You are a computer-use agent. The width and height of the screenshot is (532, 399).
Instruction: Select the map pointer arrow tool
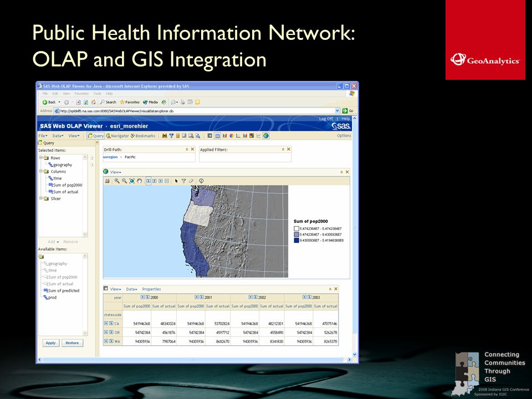pos(176,181)
